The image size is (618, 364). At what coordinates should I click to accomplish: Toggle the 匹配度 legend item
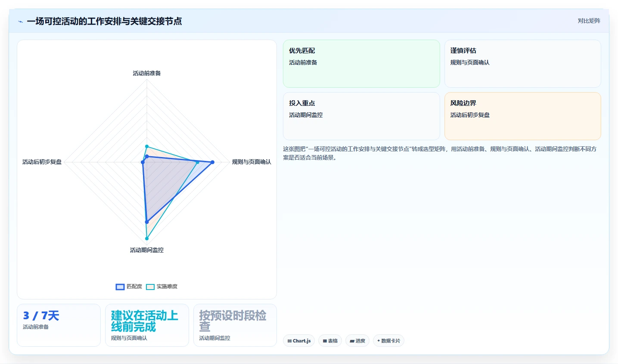[129, 287]
